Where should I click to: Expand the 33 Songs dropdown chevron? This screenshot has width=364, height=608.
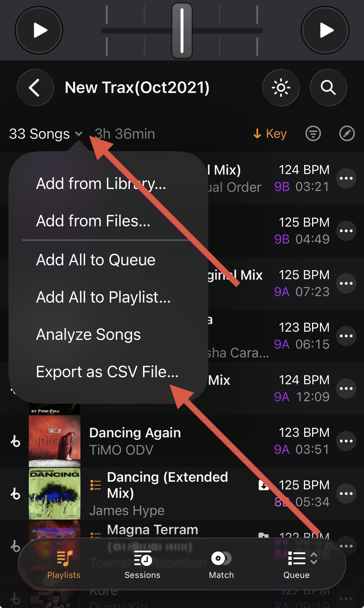[x=79, y=134]
